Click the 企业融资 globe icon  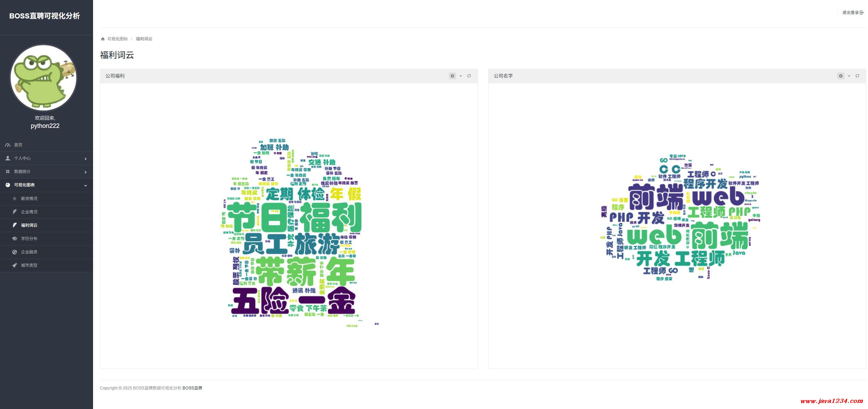(14, 252)
